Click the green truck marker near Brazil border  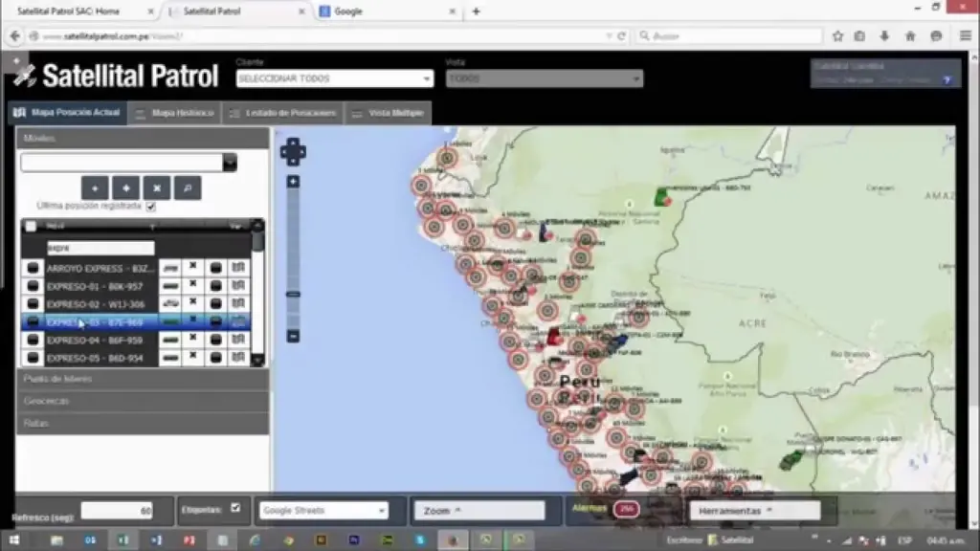point(661,197)
